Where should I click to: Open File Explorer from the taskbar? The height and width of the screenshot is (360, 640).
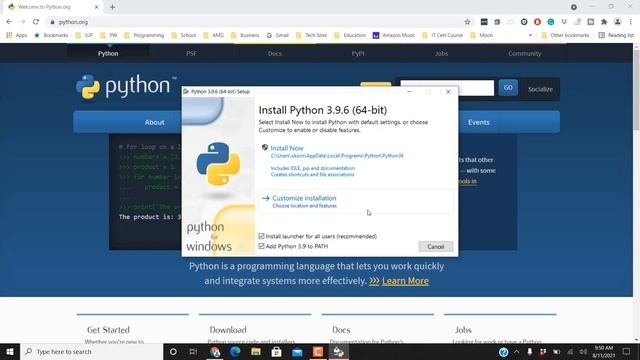tap(256, 351)
